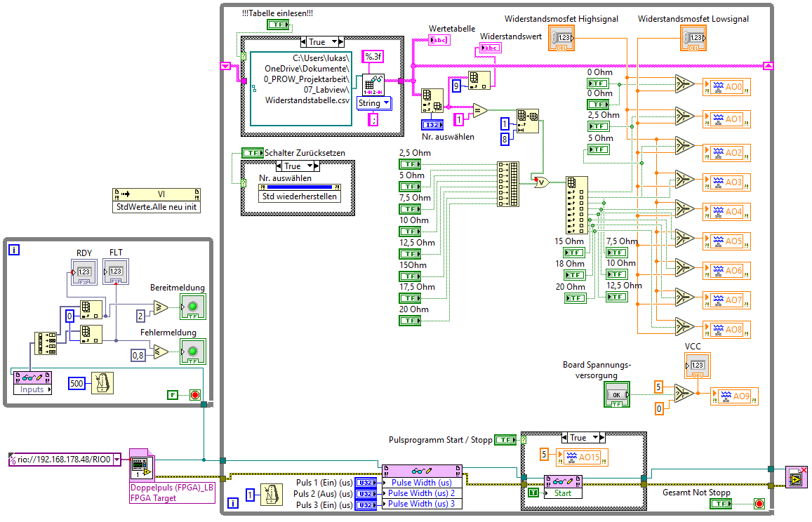Click the AO15 output node in case structure
Image resolution: width=812 pixels, height=522 pixels.
582,457
